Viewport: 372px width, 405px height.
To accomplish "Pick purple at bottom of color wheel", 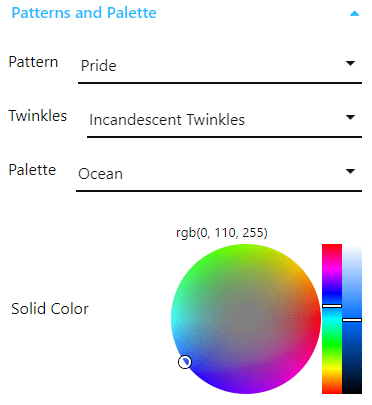I will (x=246, y=389).
